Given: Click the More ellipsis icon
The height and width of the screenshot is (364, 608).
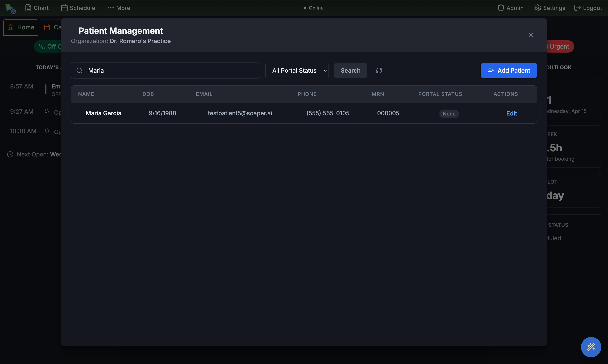Looking at the screenshot, I should click(111, 8).
